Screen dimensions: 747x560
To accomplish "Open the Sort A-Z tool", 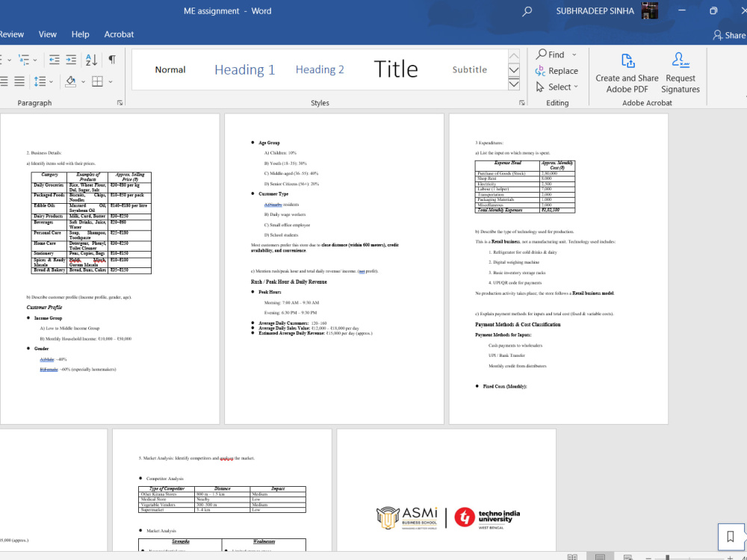I will [x=91, y=60].
